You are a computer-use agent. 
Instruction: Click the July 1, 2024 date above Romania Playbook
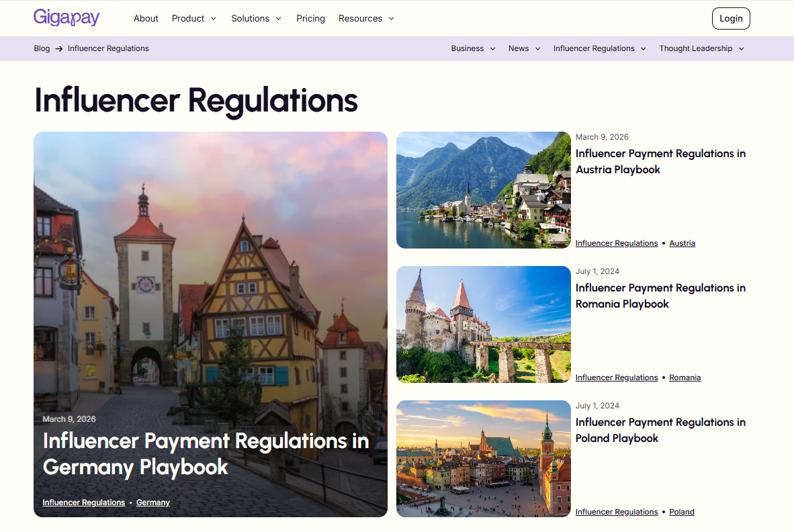597,271
